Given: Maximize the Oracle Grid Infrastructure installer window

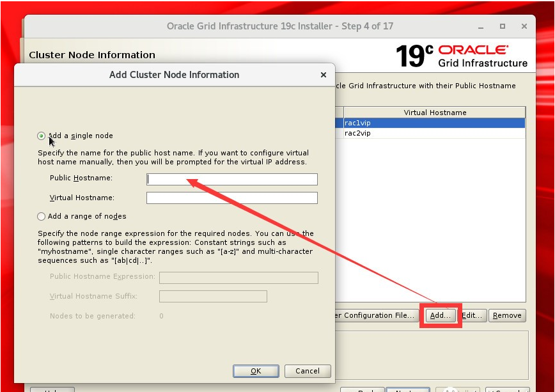Looking at the screenshot, I should tap(503, 27).
